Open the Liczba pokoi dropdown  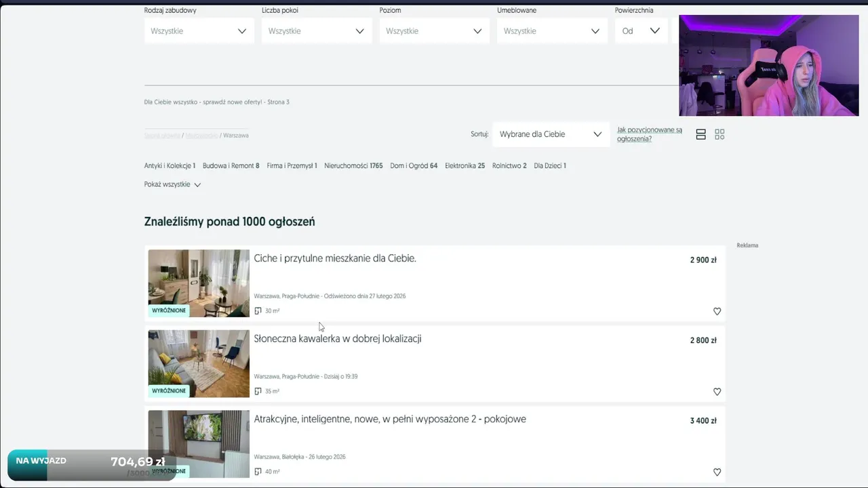(x=317, y=31)
